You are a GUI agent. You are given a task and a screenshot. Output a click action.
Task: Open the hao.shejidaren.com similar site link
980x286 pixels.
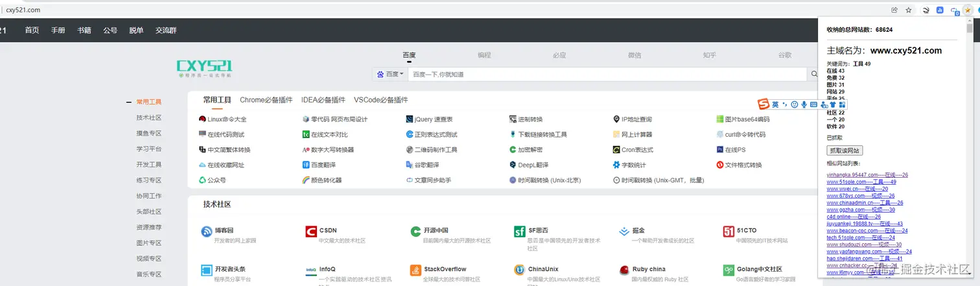pyautogui.click(x=865, y=259)
